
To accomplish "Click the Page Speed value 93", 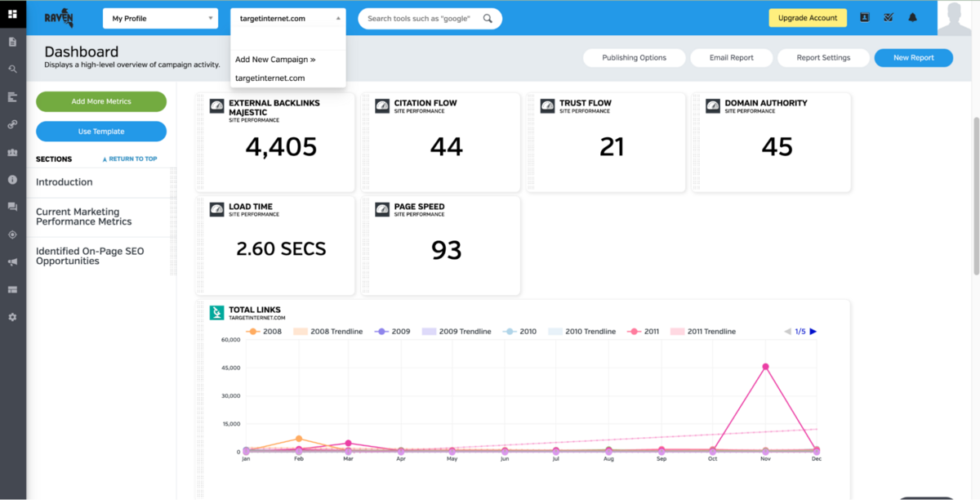I will [447, 250].
